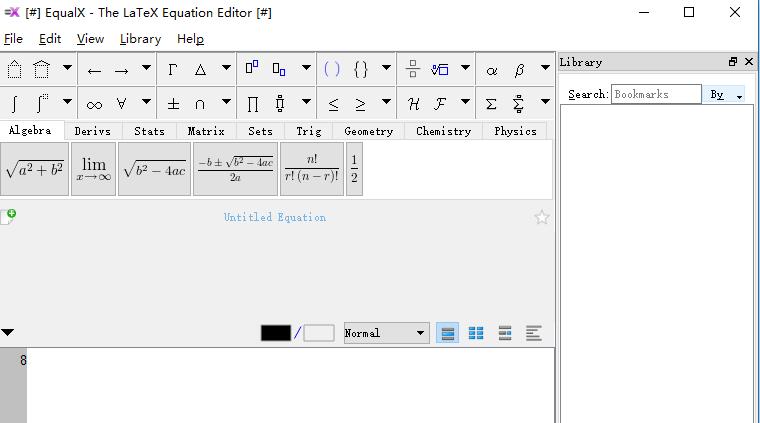This screenshot has width=760, height=423.
Task: Click the new equation icon
Action: tap(8, 217)
